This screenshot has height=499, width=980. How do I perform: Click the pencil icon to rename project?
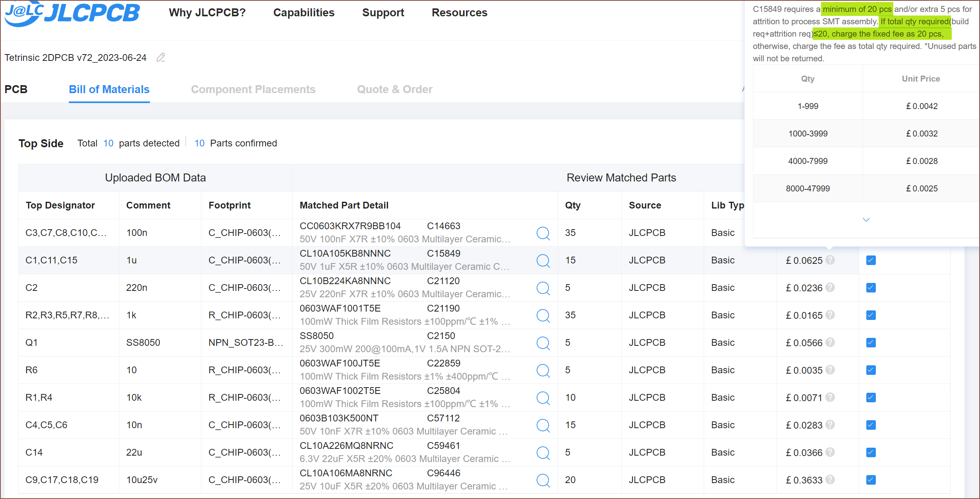(161, 58)
